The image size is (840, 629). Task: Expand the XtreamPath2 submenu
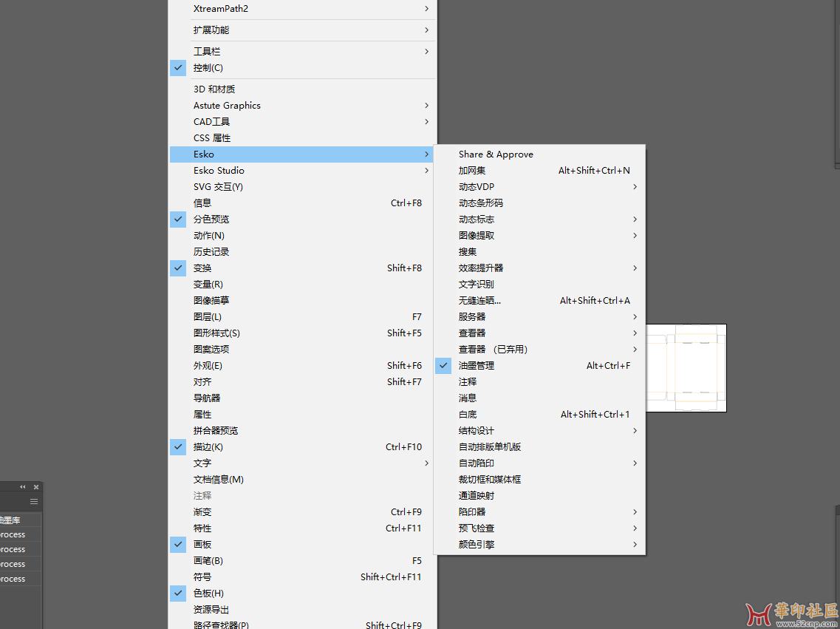pyautogui.click(x=303, y=9)
